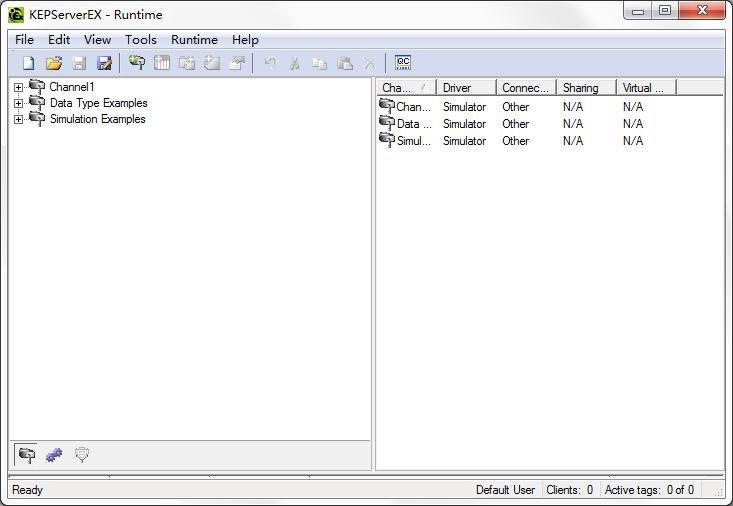Click the Virtual column header
This screenshot has height=506, width=733.
[x=643, y=88]
